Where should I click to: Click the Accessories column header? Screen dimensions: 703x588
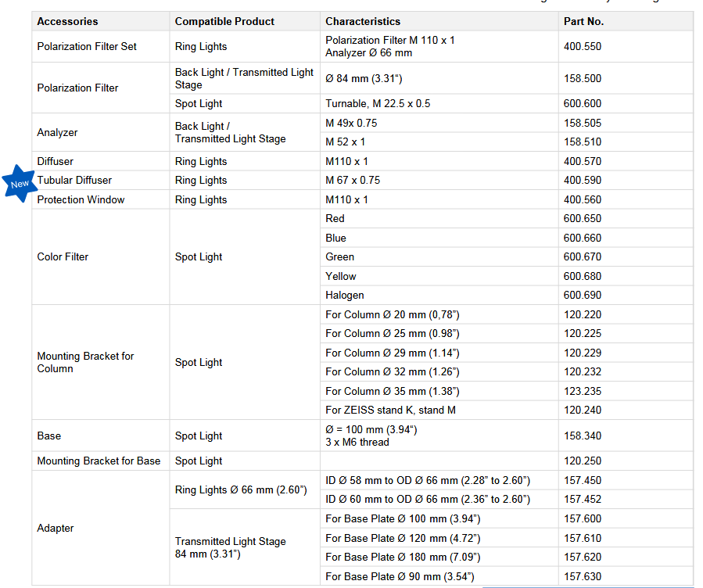pyautogui.click(x=67, y=21)
